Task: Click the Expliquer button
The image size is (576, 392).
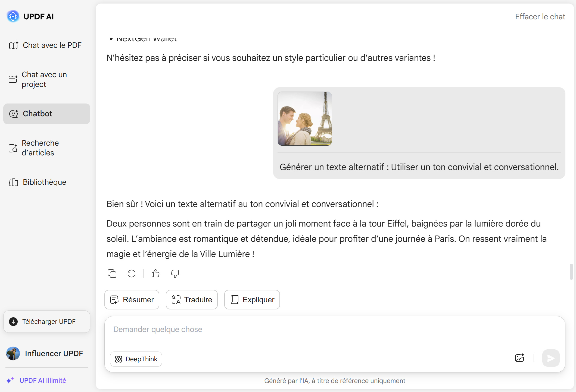Action: point(252,300)
